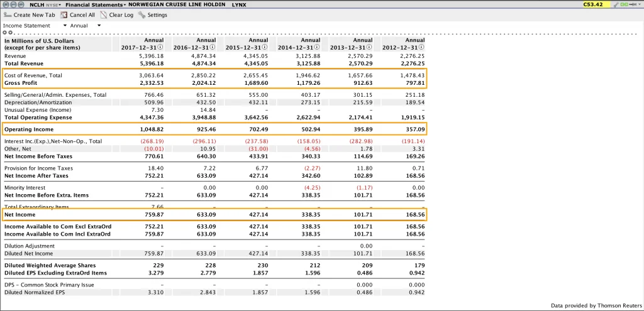Select the Operating Income row label
The height and width of the screenshot is (311, 644).
pyautogui.click(x=29, y=129)
